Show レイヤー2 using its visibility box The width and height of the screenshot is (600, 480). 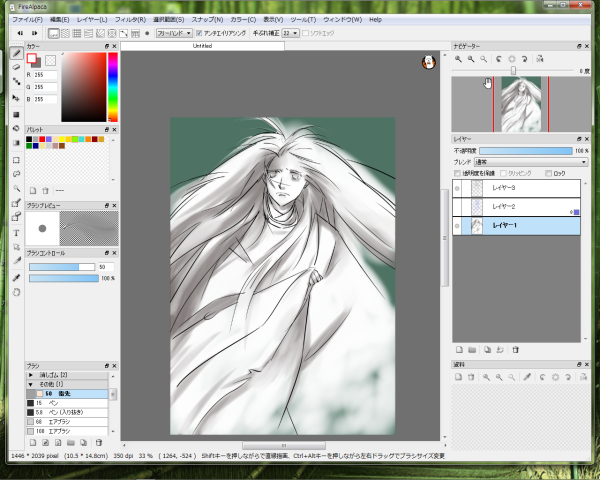[457, 207]
